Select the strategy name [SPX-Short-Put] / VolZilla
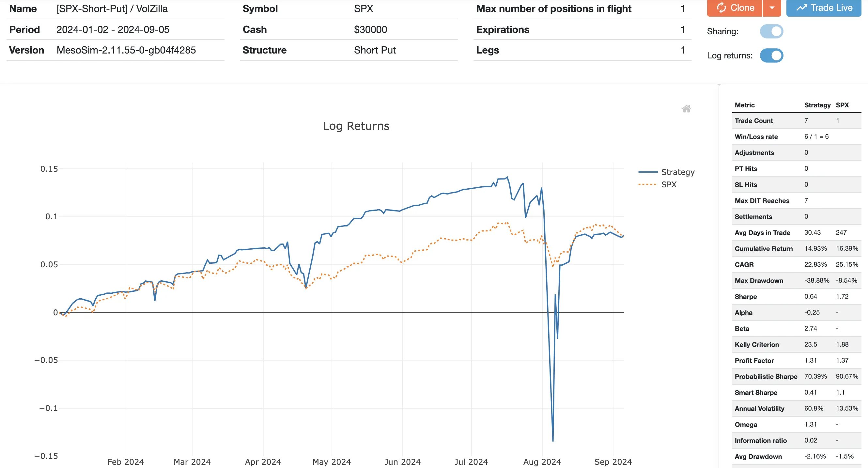868x468 pixels. click(113, 8)
